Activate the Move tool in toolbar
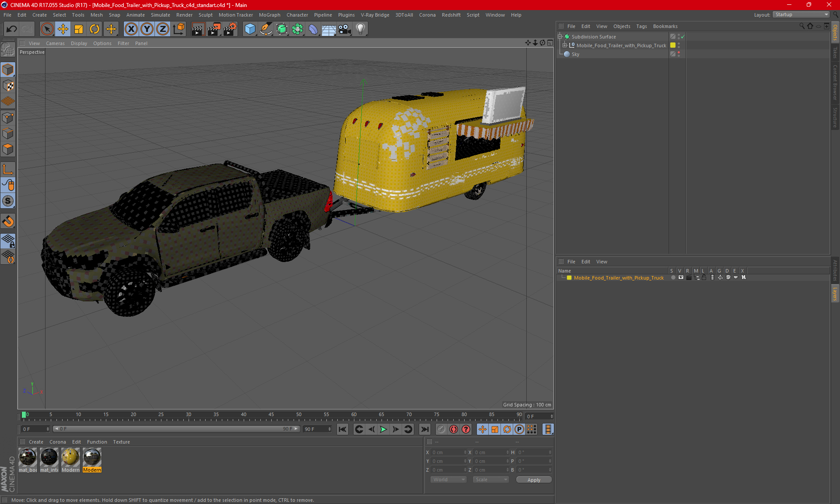Viewport: 840px width, 504px height. pos(63,29)
